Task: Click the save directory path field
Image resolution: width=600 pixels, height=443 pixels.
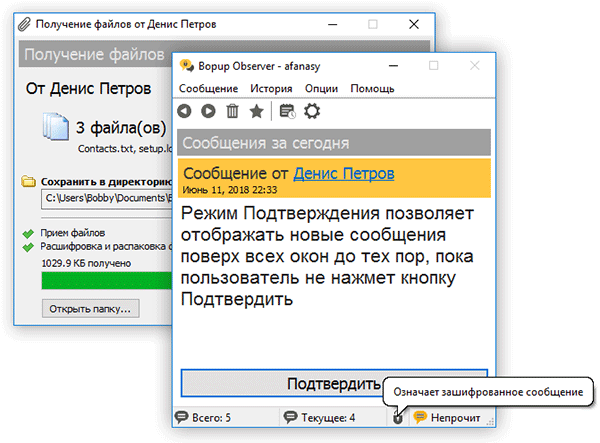Action: pos(107,199)
